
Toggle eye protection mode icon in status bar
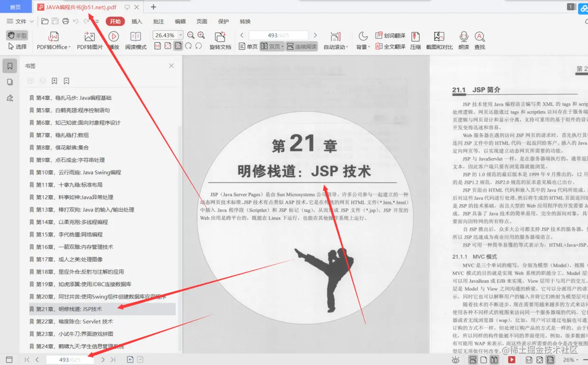(456, 360)
